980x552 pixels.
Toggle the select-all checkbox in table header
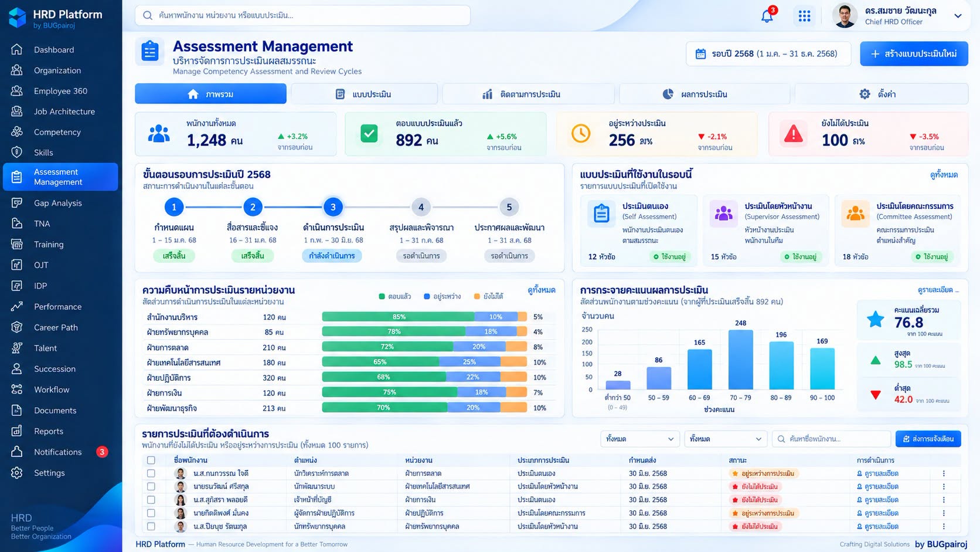151,460
